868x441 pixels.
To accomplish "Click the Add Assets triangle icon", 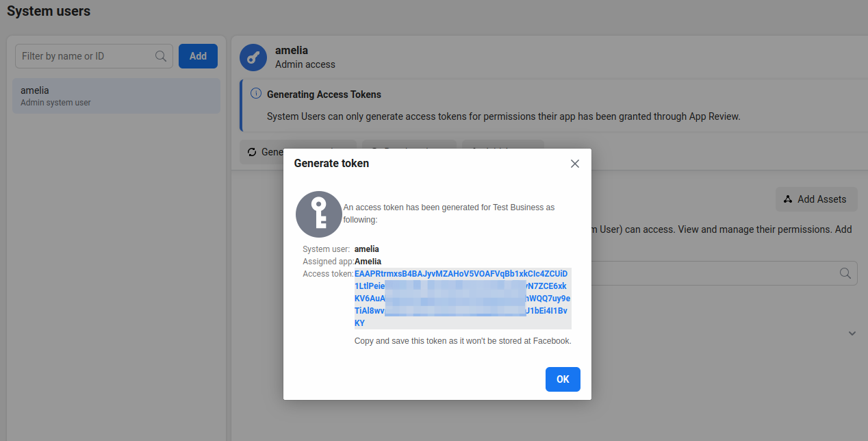I will tap(788, 199).
